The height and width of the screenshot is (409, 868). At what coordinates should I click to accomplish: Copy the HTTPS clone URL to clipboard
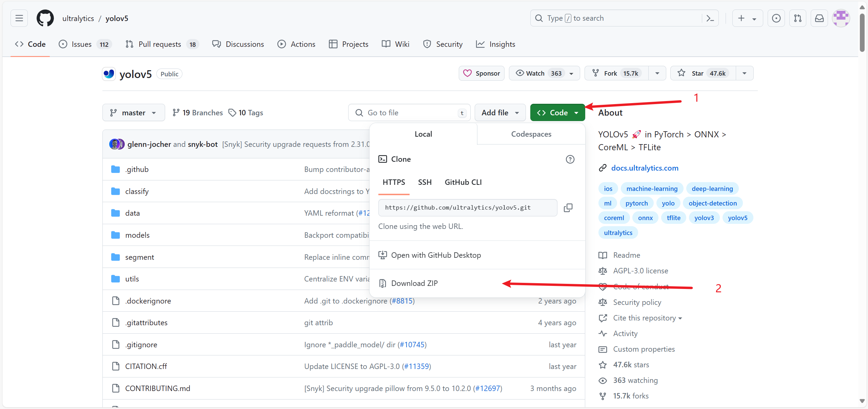click(x=568, y=208)
